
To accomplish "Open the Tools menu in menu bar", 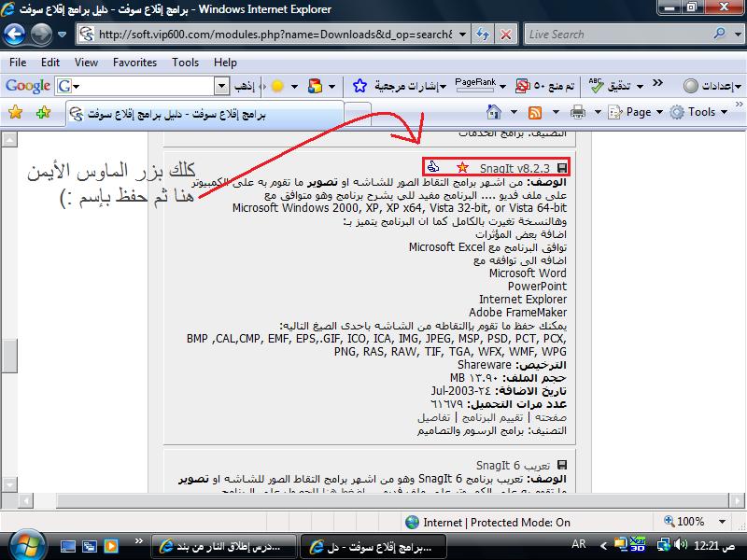I will click(185, 63).
